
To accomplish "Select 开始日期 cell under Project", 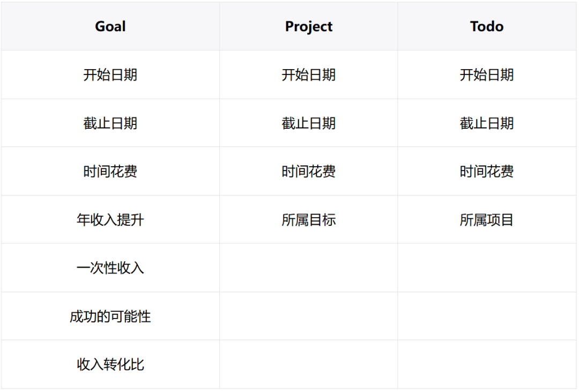I will tap(308, 75).
